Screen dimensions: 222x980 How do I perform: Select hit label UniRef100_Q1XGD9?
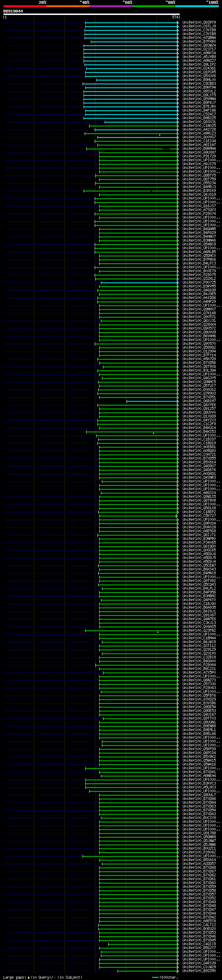tap(199, 416)
